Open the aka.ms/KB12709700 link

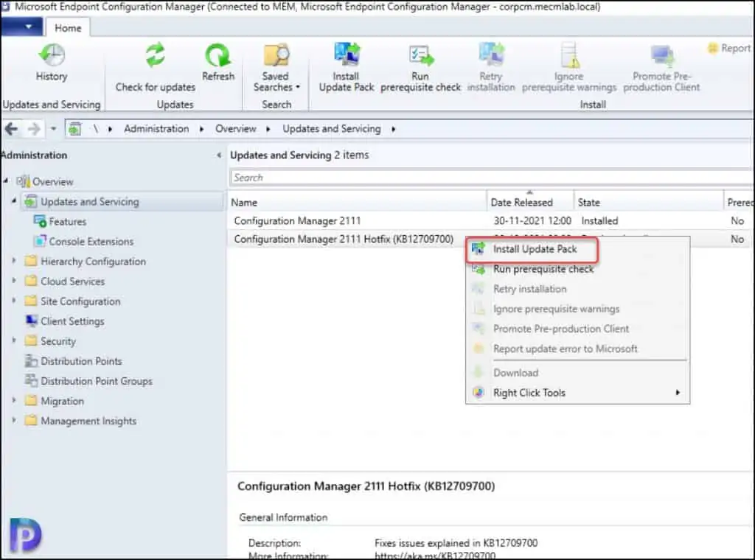tap(435, 556)
